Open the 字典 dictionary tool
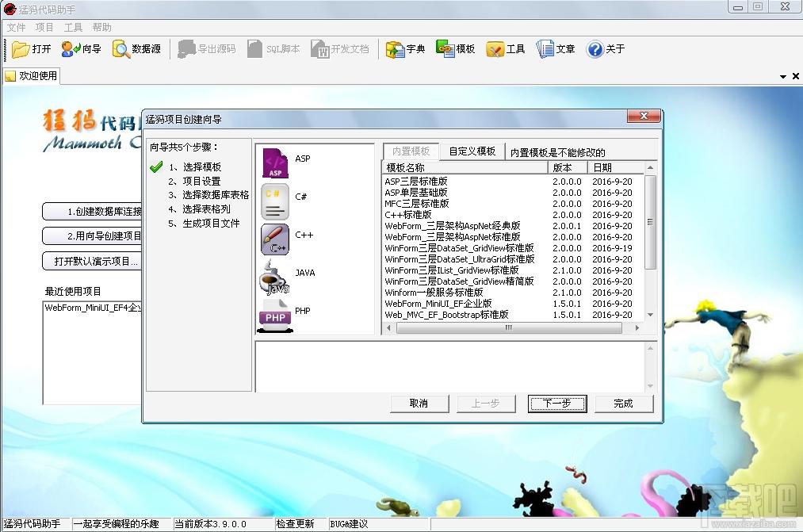This screenshot has height=532, width=803. pyautogui.click(x=396, y=49)
